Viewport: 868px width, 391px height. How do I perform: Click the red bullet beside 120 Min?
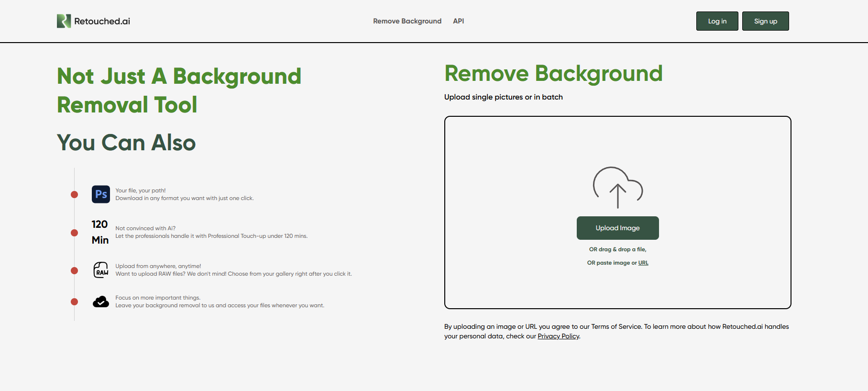74,233
